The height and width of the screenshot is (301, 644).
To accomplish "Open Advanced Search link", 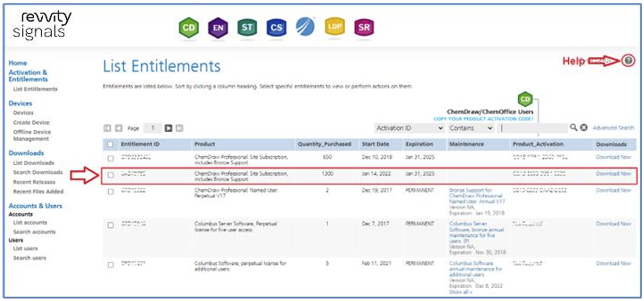I will click(613, 128).
